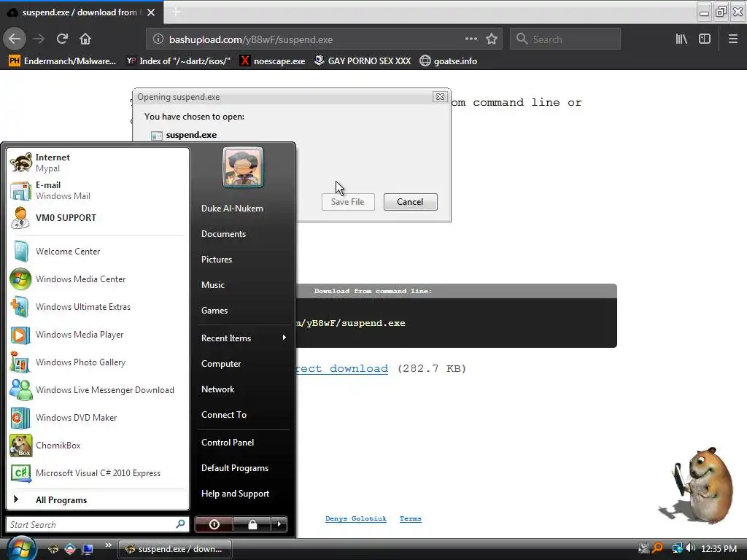The height and width of the screenshot is (560, 747).
Task: Open Music from Start menu
Action: pyautogui.click(x=243, y=285)
